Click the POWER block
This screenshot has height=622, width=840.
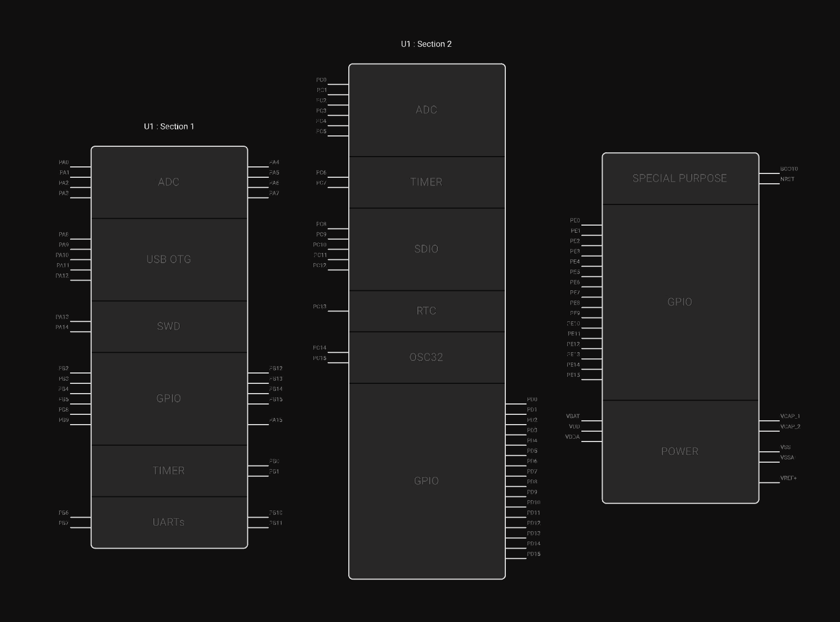point(679,451)
